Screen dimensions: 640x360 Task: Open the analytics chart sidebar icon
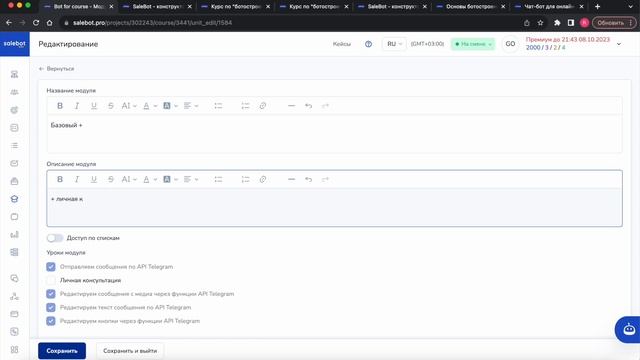tap(14, 234)
